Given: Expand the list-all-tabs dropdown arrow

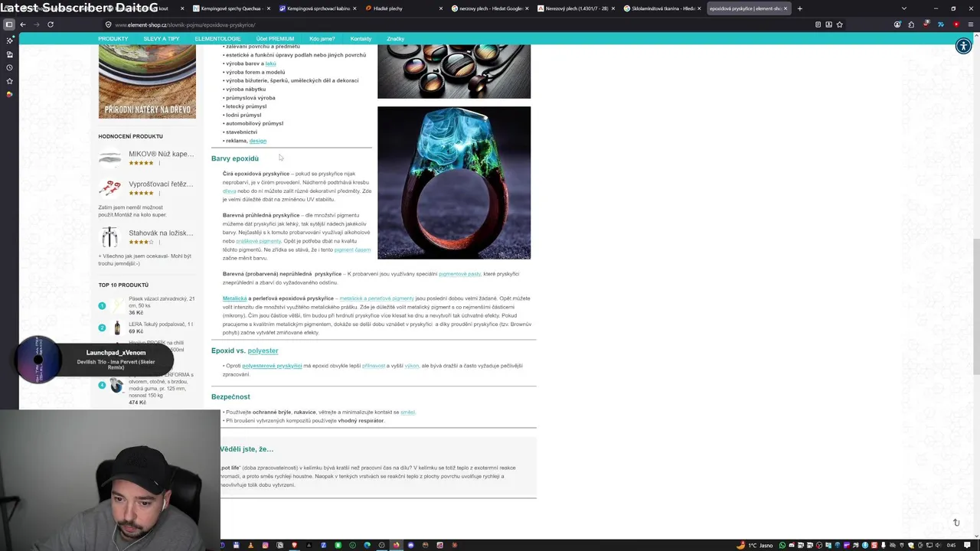Looking at the screenshot, I should click(904, 8).
